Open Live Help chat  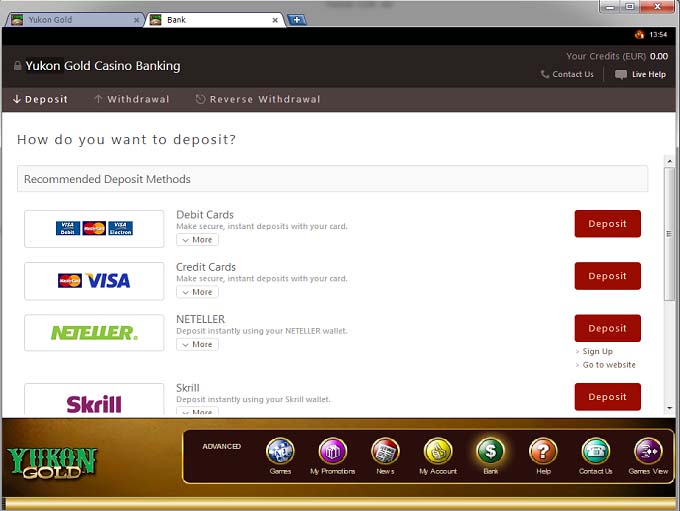tap(640, 74)
